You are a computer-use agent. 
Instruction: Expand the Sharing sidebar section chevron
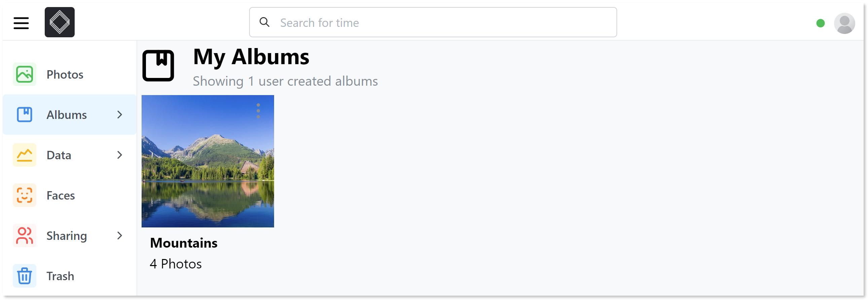(120, 236)
